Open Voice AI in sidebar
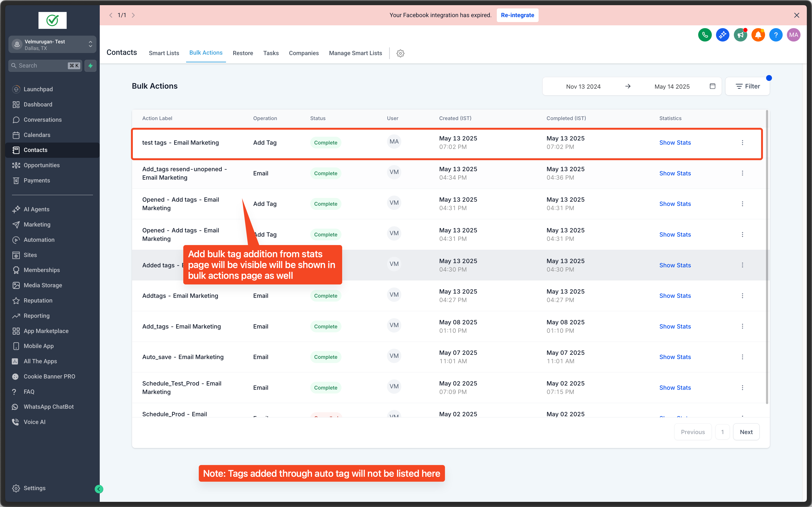 coord(34,422)
